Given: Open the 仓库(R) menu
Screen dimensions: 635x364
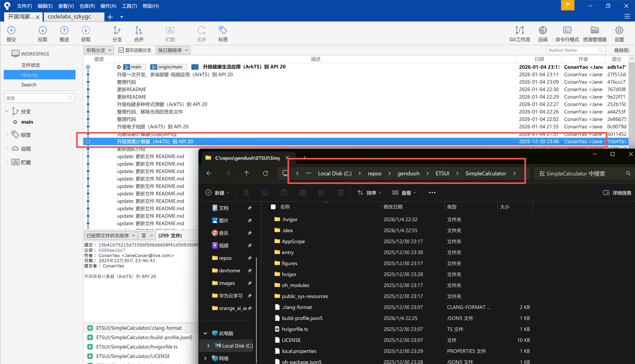Looking at the screenshot, I should coord(87,6).
